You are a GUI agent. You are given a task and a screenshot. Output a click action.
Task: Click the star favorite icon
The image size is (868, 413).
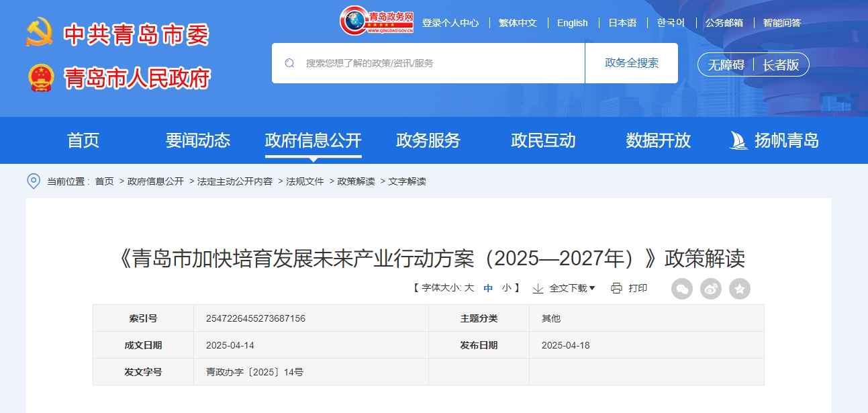pos(740,289)
